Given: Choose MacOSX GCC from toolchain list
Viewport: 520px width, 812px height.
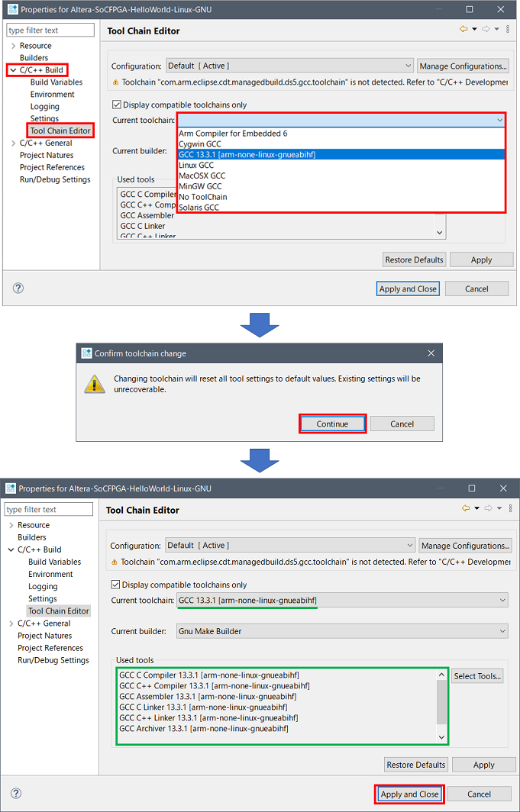Looking at the screenshot, I should tap(341, 176).
